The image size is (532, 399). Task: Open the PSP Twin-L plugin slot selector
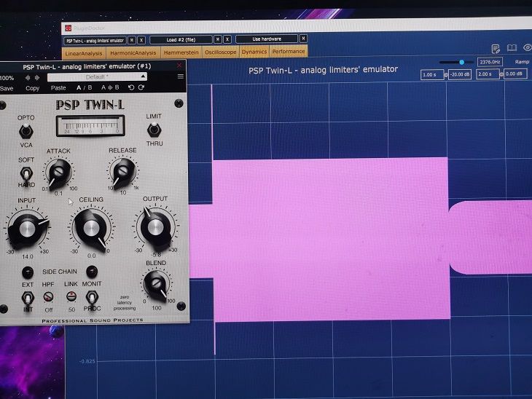[95, 39]
